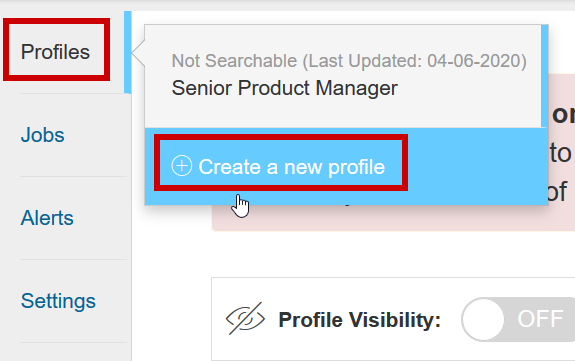Click the white Profile Visibility card

(393, 319)
